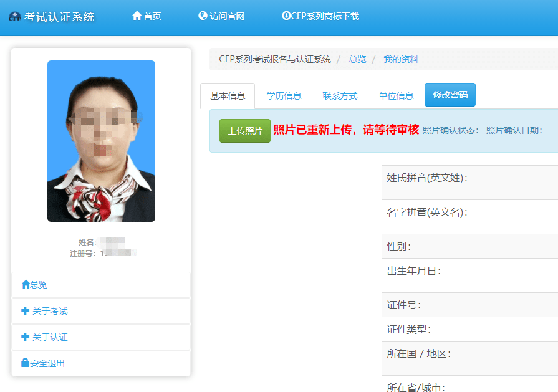558x392 pixels.
Task: Click the green 上传照片 upload button
Action: [x=244, y=131]
